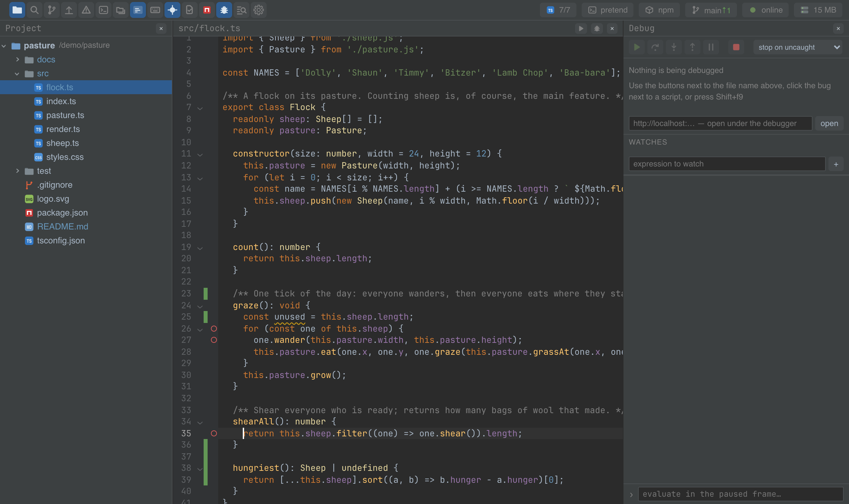This screenshot has height=504, width=849.
Task: Open the red npm toolbar icon
Action: click(207, 10)
